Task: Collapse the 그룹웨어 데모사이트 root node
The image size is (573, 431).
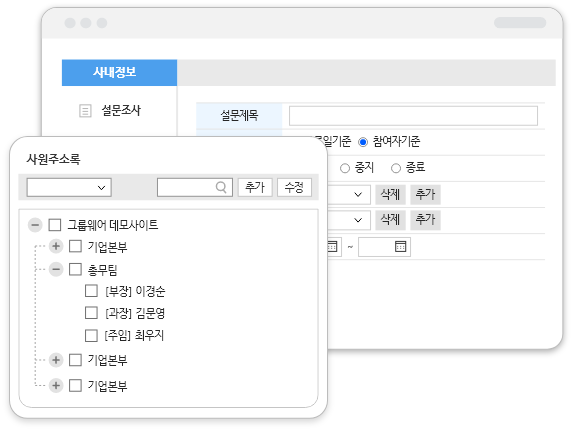Action: (35, 225)
